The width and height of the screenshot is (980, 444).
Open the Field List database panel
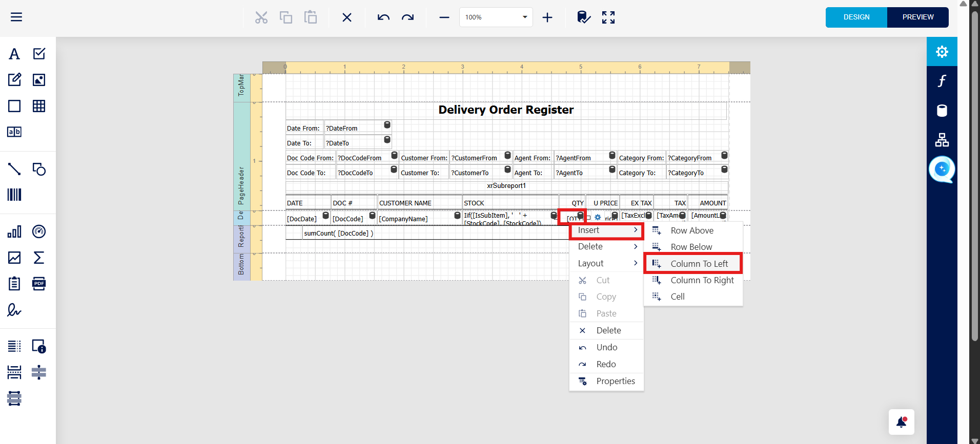(x=942, y=111)
